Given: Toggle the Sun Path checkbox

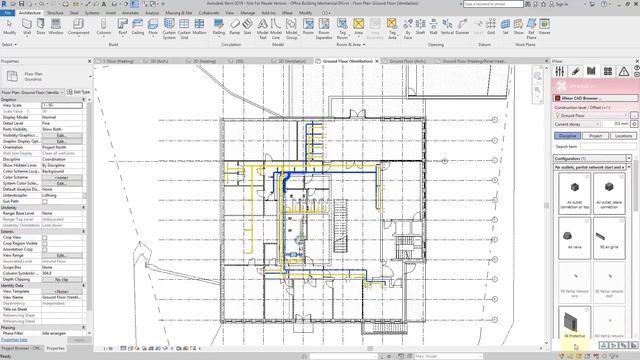Looking at the screenshot, I should (x=45, y=201).
